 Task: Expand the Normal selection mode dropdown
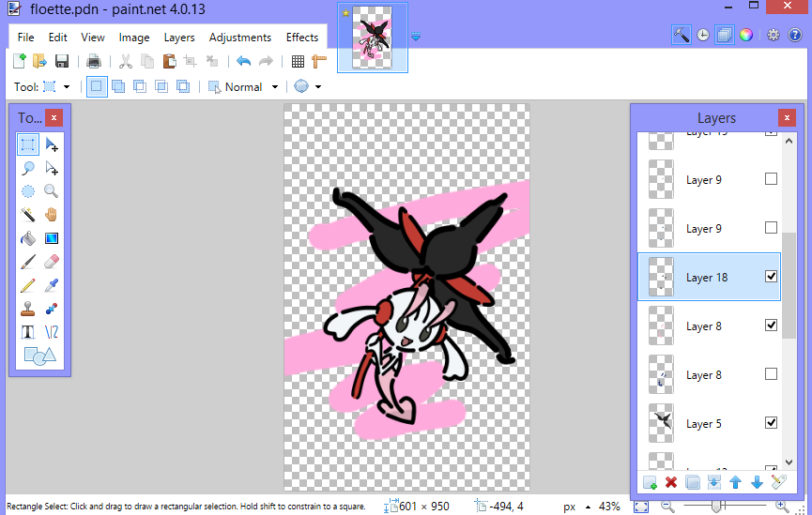[x=275, y=87]
